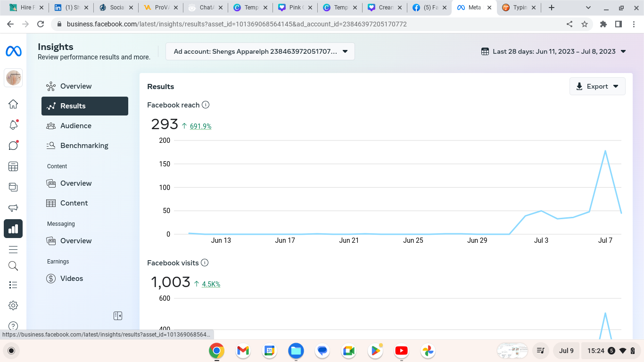Open the settings gear icon
This screenshot has width=644, height=362.
click(x=13, y=305)
